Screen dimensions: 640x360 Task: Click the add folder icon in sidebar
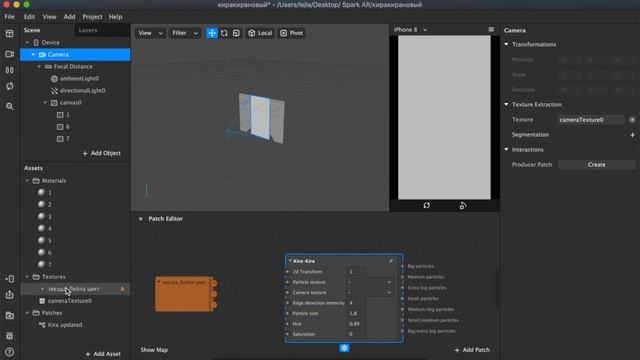[9, 316]
